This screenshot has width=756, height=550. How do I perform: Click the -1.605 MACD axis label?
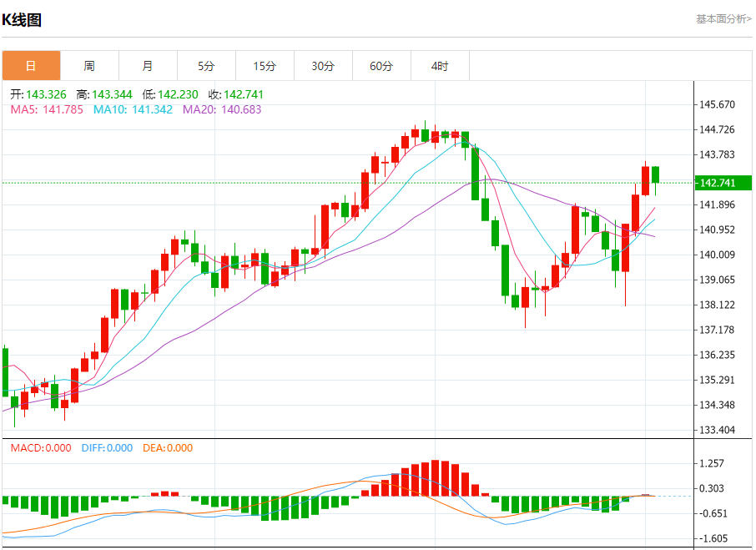[713, 538]
